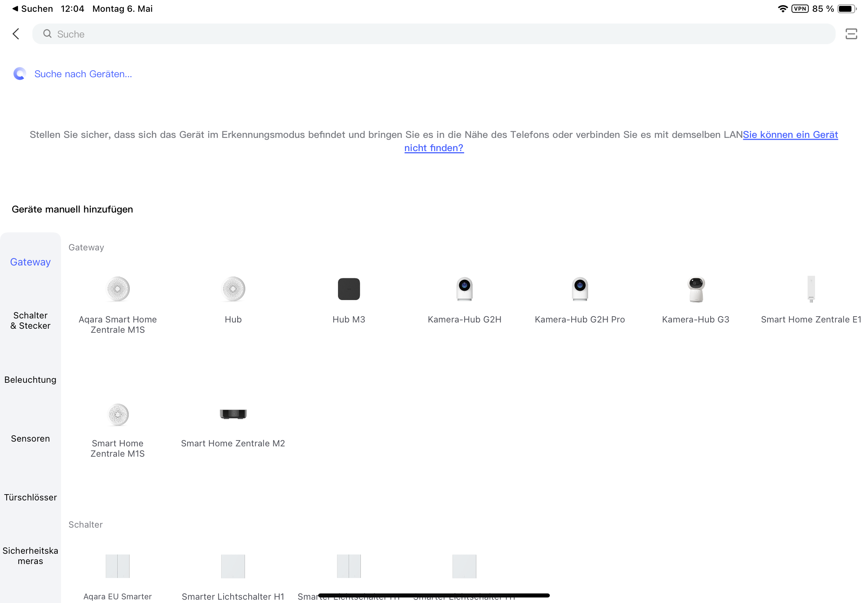Screen dimensions: 868x603
Task: Open the Türschlösser category
Action: 30,497
